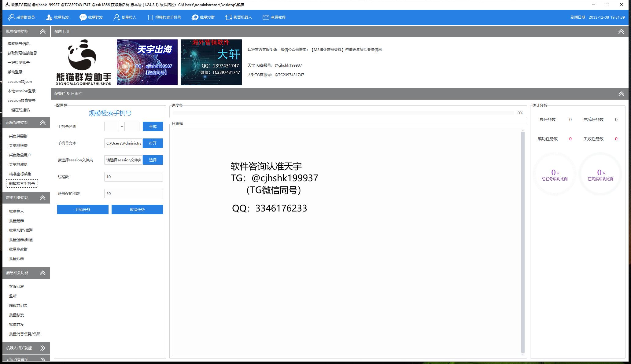Open the 批量炒群 toolbar icon
The image size is (631, 364).
195,17
